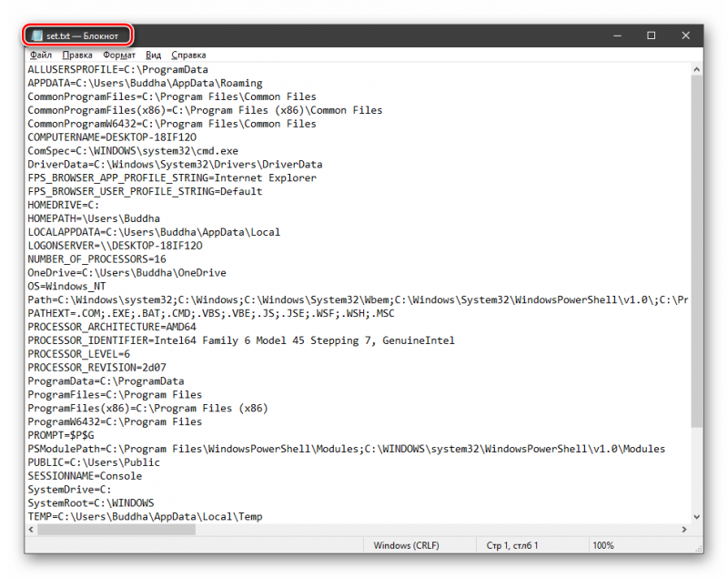
Task: Click the vertical scrollbar down arrow
Action: pyautogui.click(x=696, y=517)
